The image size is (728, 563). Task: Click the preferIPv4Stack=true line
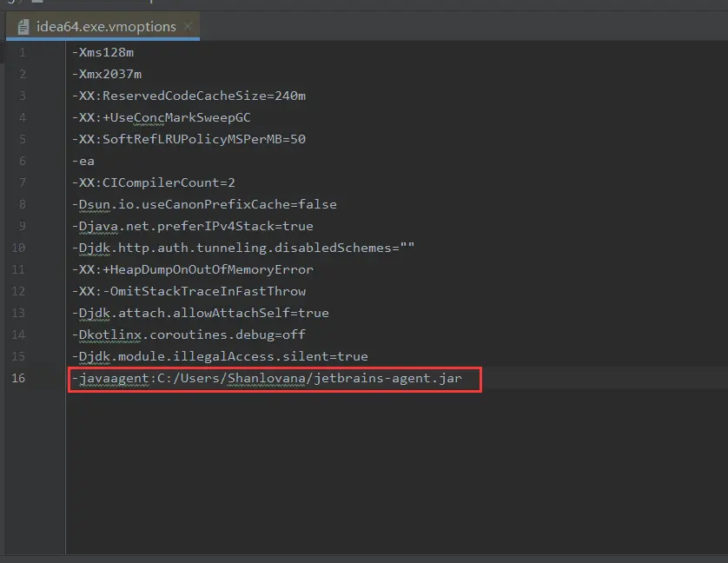point(192,226)
